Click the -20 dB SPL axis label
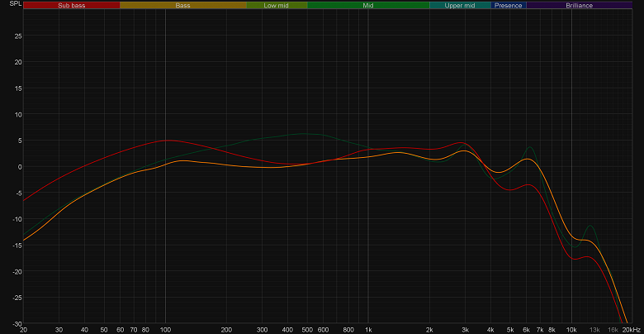644x334 pixels. (17, 271)
